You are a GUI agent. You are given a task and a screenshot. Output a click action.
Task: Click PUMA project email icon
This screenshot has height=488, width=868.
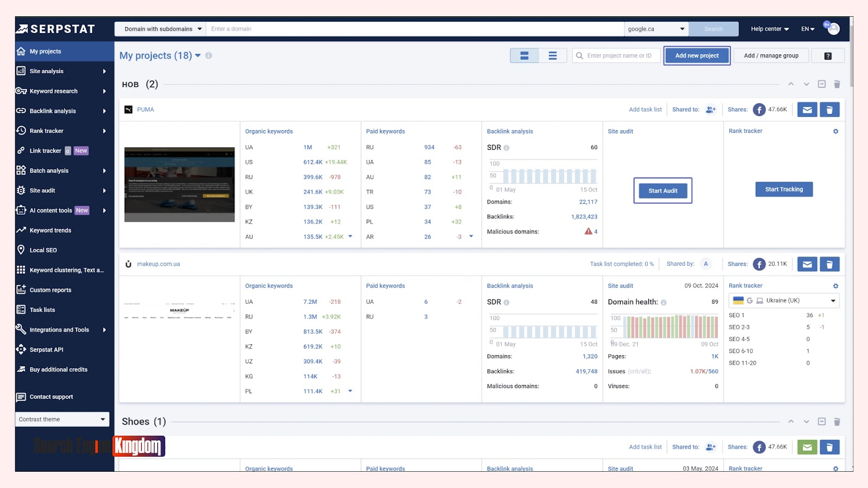pos(807,110)
